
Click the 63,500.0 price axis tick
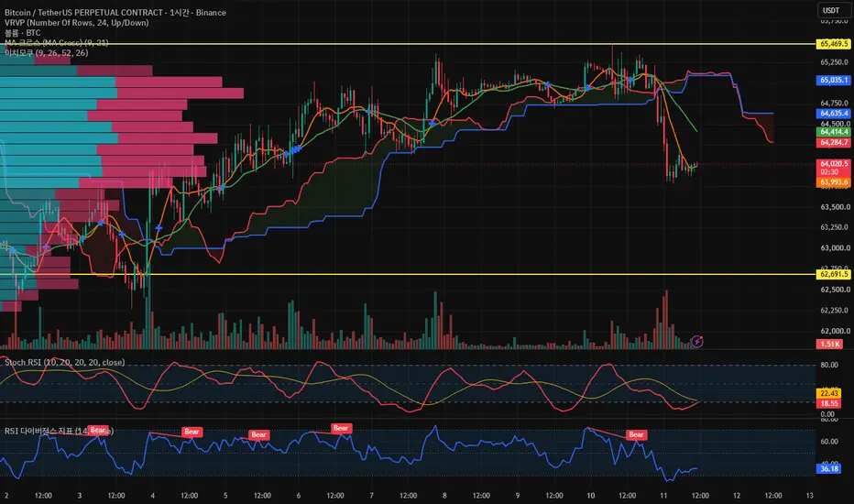[x=835, y=207]
